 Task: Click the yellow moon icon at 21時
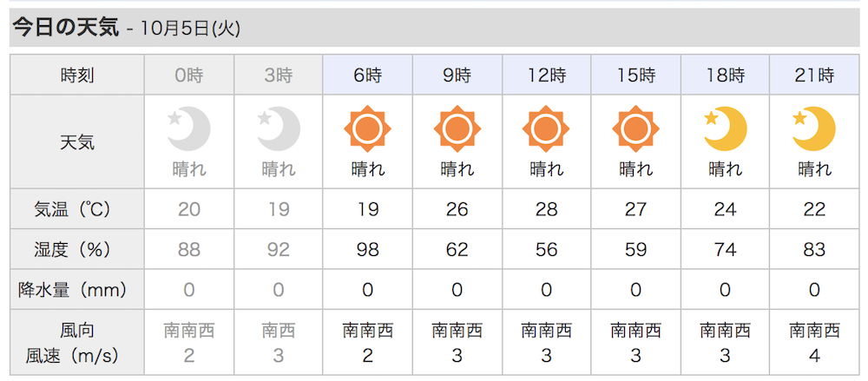814,129
